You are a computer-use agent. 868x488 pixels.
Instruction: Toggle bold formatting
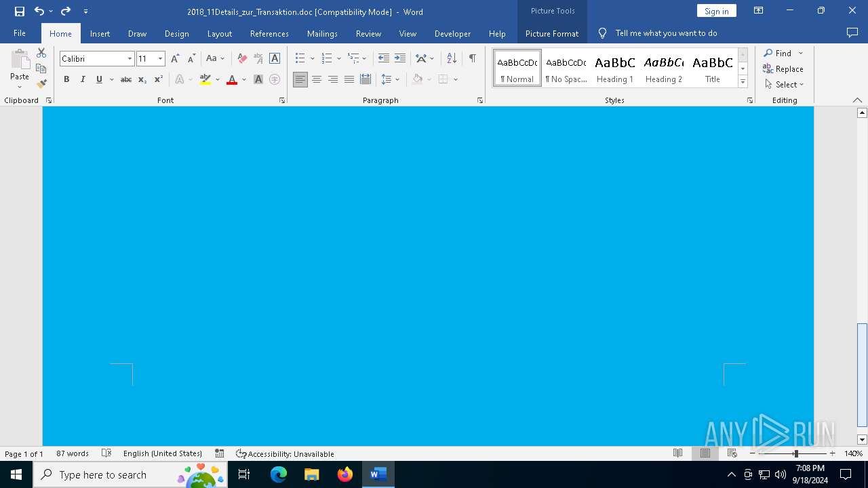tap(66, 79)
